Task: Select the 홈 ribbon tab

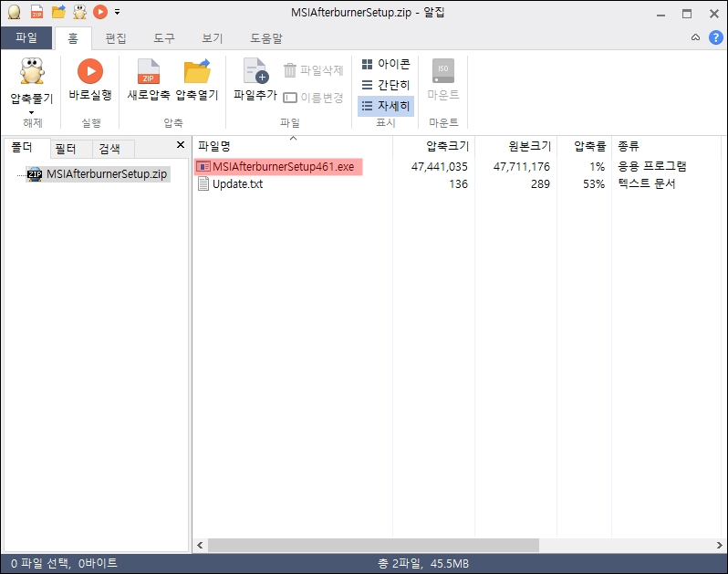Action: [73, 38]
